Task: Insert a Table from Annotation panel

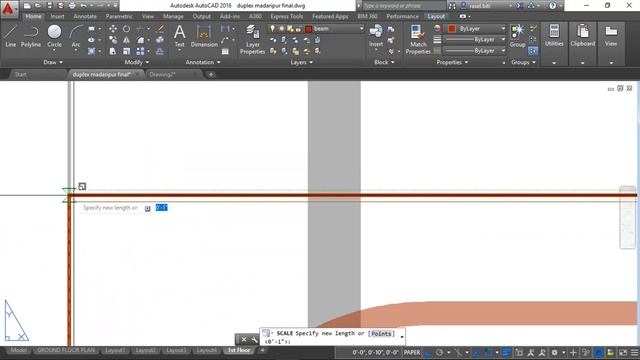Action: pos(225,51)
